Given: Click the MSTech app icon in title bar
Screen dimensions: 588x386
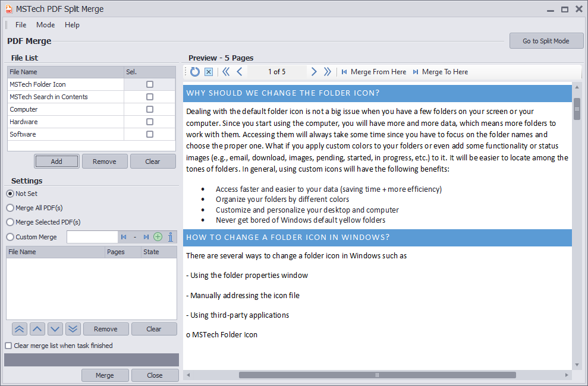Looking at the screenshot, I should pos(9,9).
